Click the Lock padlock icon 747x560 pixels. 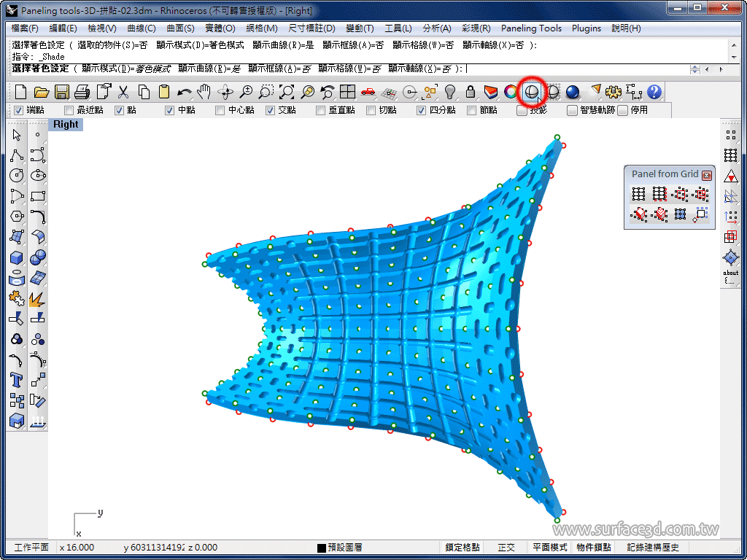click(471, 91)
